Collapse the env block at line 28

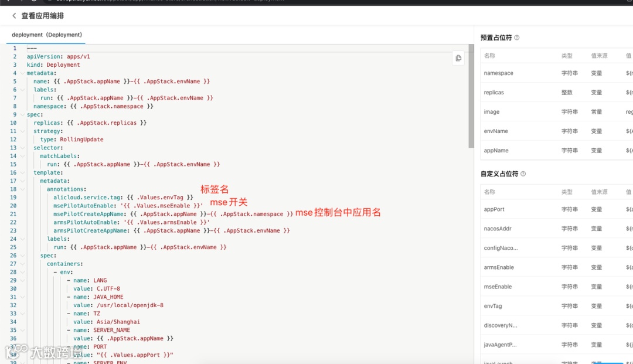(x=23, y=272)
